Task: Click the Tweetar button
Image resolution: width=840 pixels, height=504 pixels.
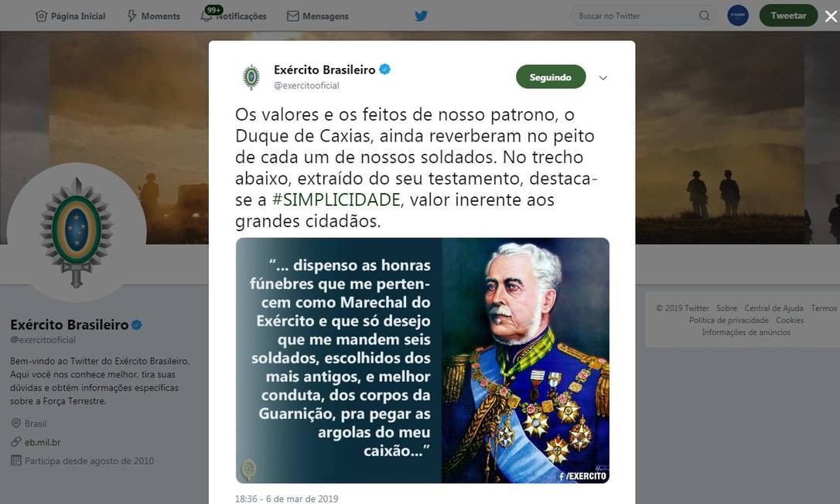Action: pos(788,15)
